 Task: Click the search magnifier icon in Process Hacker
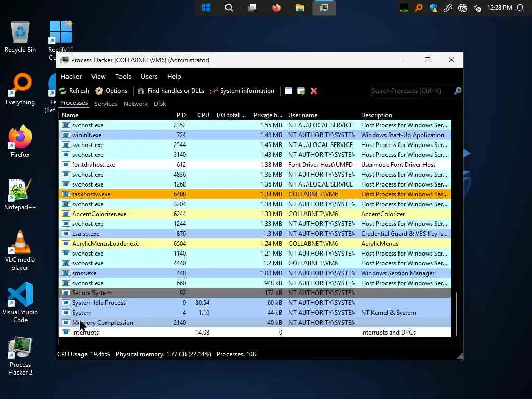click(458, 91)
